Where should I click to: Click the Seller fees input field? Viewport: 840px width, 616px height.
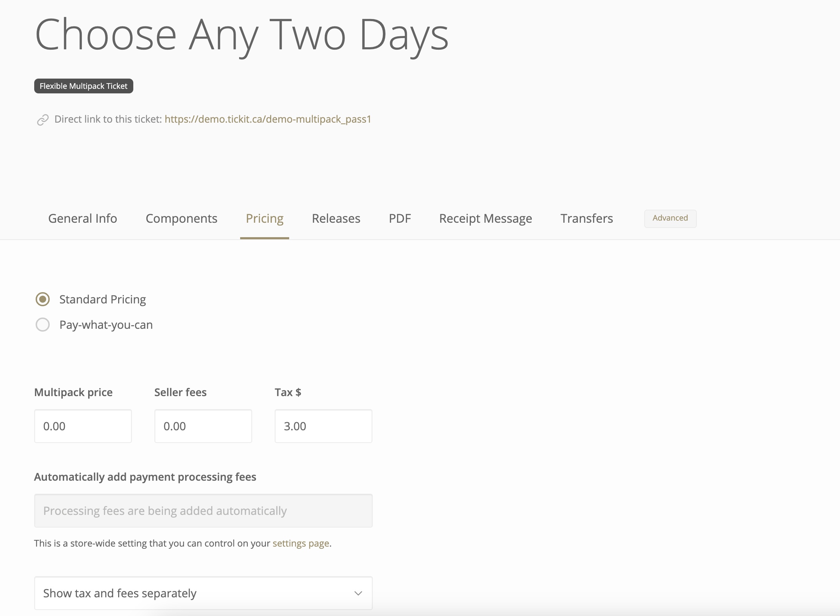[203, 426]
